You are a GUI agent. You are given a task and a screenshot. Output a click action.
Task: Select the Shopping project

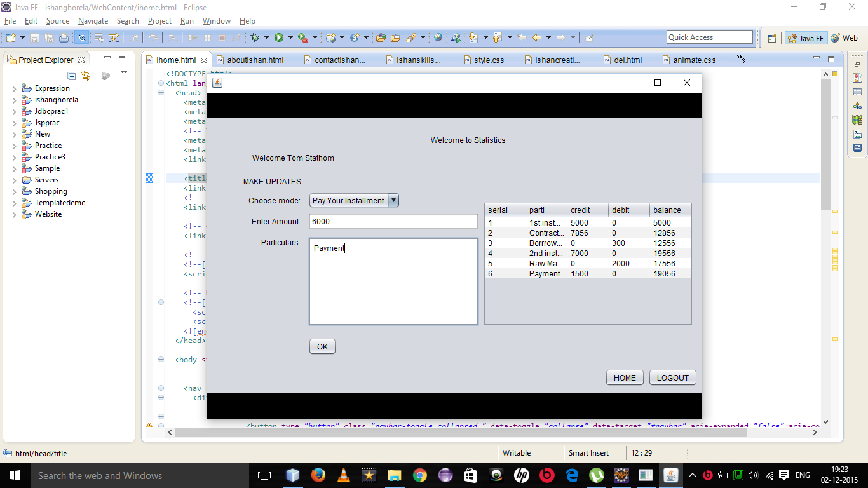pyautogui.click(x=51, y=191)
